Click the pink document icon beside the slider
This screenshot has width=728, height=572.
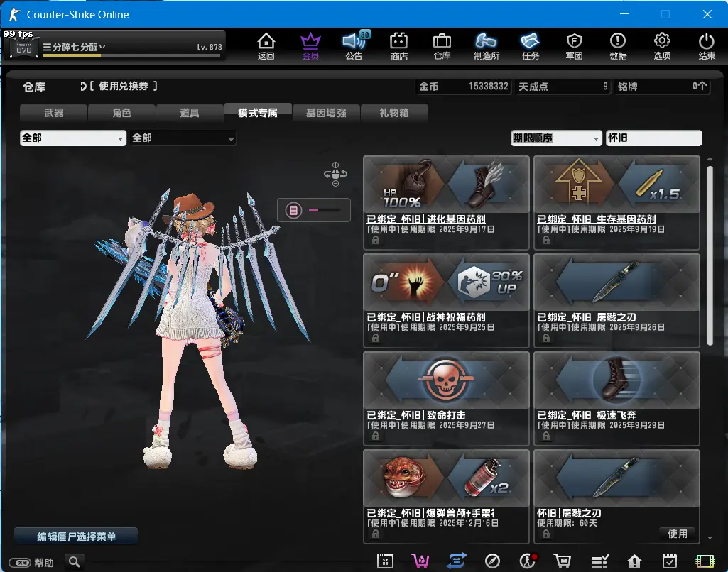click(293, 211)
